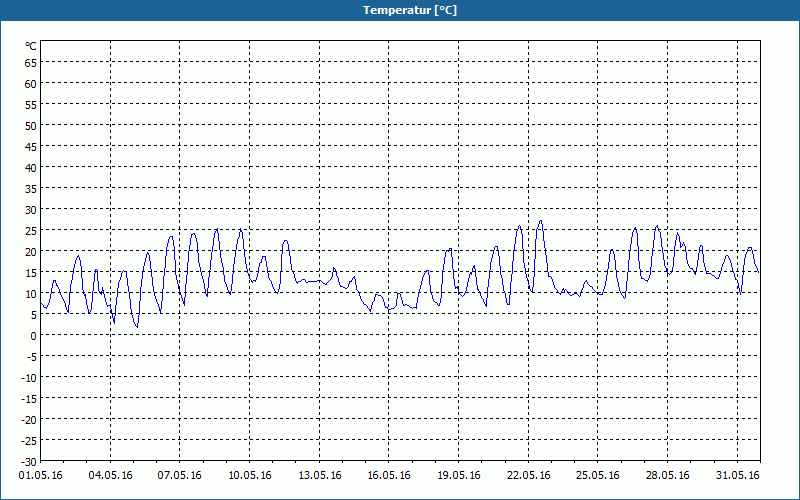The width and height of the screenshot is (800, 500).
Task: Select the 15 value on y-axis
Action: pos(31,273)
